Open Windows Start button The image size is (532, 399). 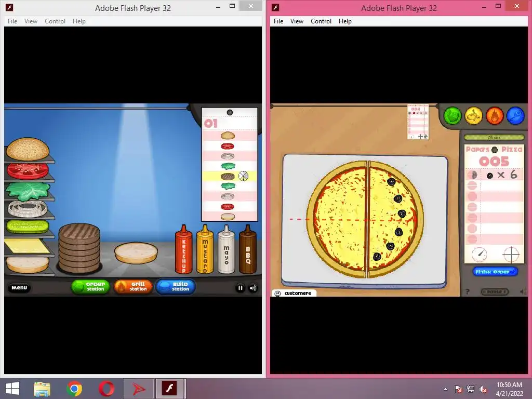[12, 389]
